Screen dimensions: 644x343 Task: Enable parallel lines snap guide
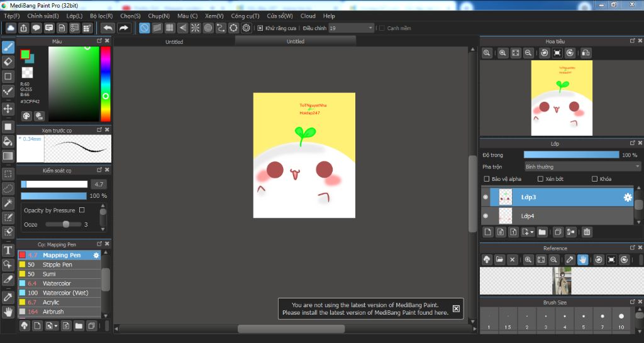(157, 28)
